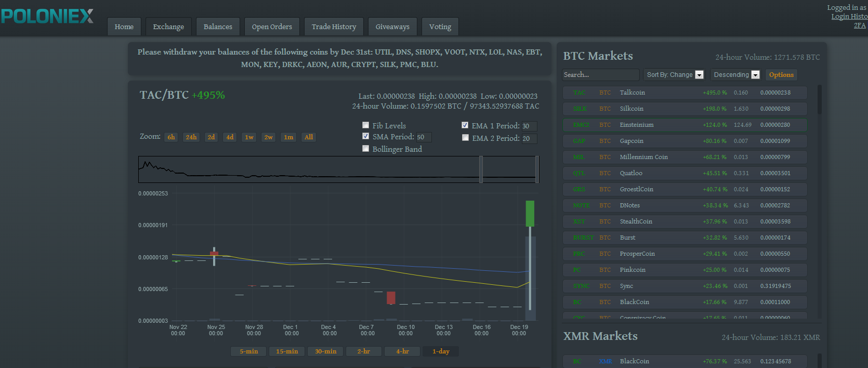View the Trade History tab
Viewport: 868px width, 368px height.
334,27
